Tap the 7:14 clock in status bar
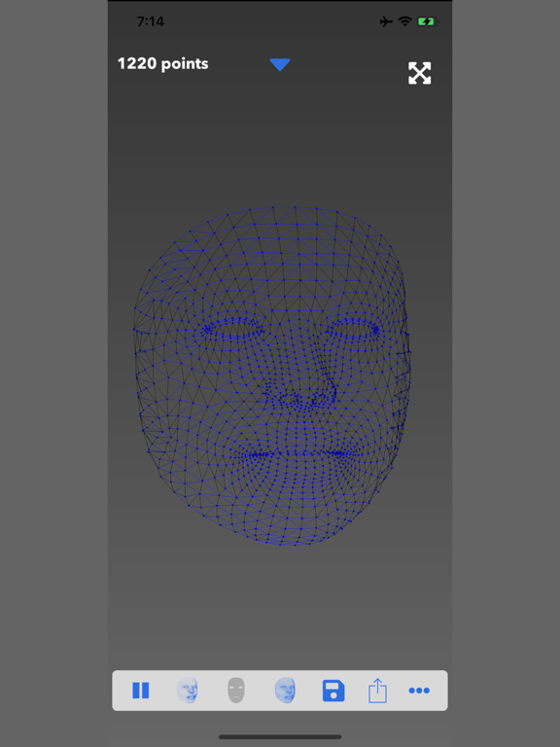The image size is (560, 747). 150,21
